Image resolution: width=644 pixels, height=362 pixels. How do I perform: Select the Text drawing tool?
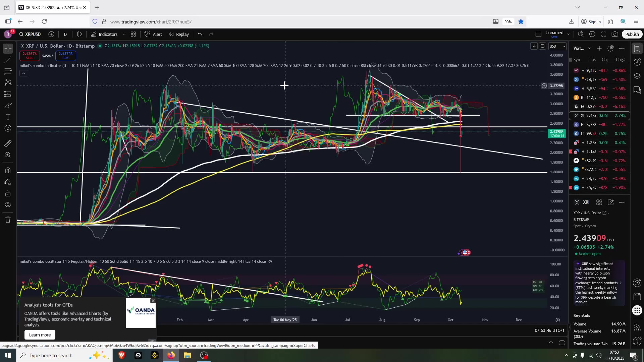coord(8,117)
